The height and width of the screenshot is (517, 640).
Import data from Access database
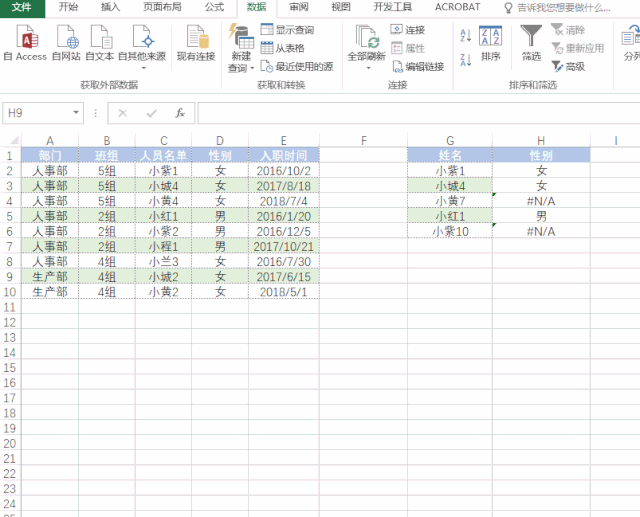[25, 42]
